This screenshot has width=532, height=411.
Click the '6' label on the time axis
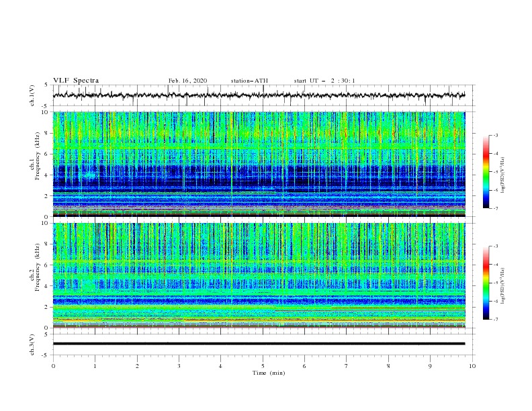click(305, 366)
